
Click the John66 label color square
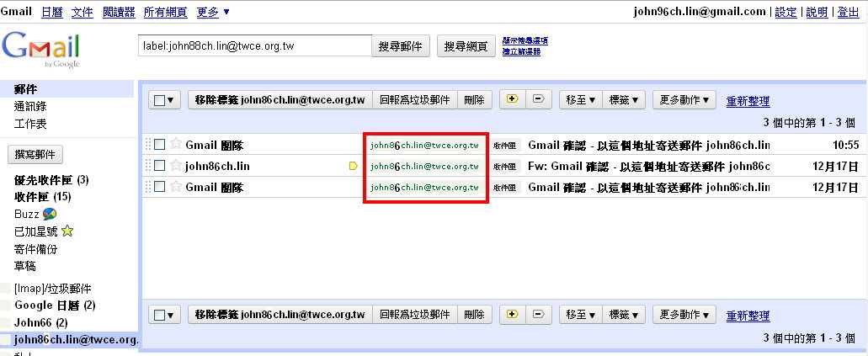click(6, 322)
